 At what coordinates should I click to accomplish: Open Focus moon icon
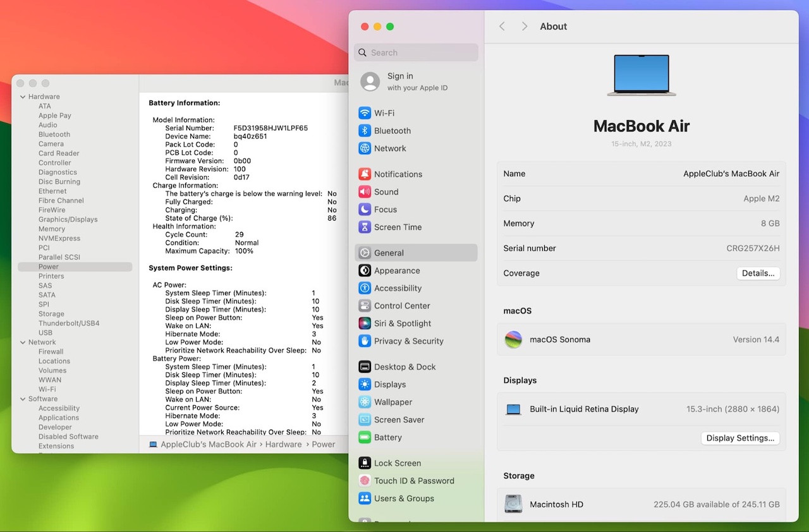[x=365, y=210]
